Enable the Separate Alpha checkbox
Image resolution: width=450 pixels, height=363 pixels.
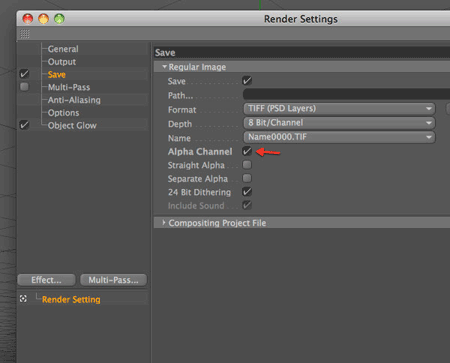[x=247, y=178]
